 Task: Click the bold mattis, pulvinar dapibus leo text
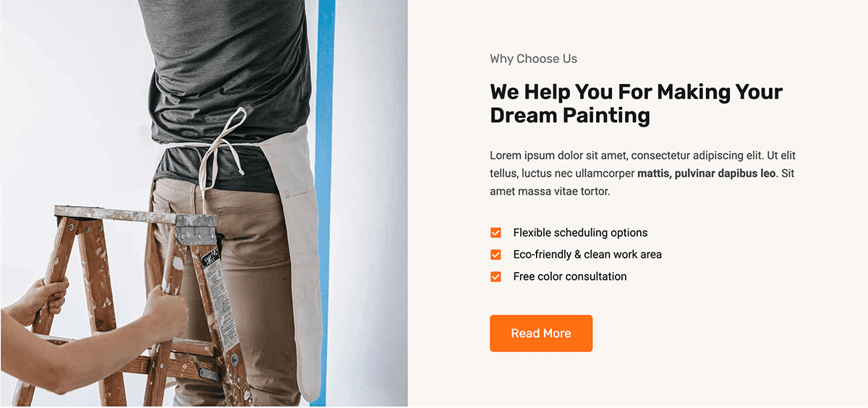coord(707,174)
